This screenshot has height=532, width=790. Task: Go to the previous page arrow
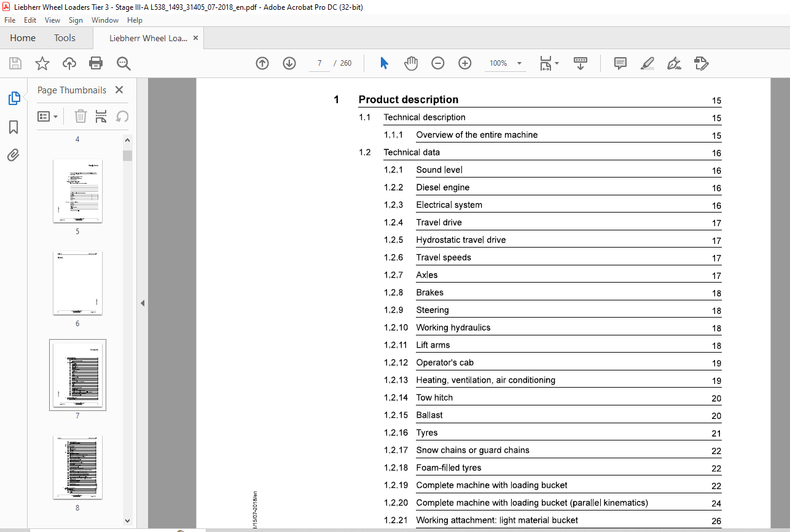[x=262, y=63]
